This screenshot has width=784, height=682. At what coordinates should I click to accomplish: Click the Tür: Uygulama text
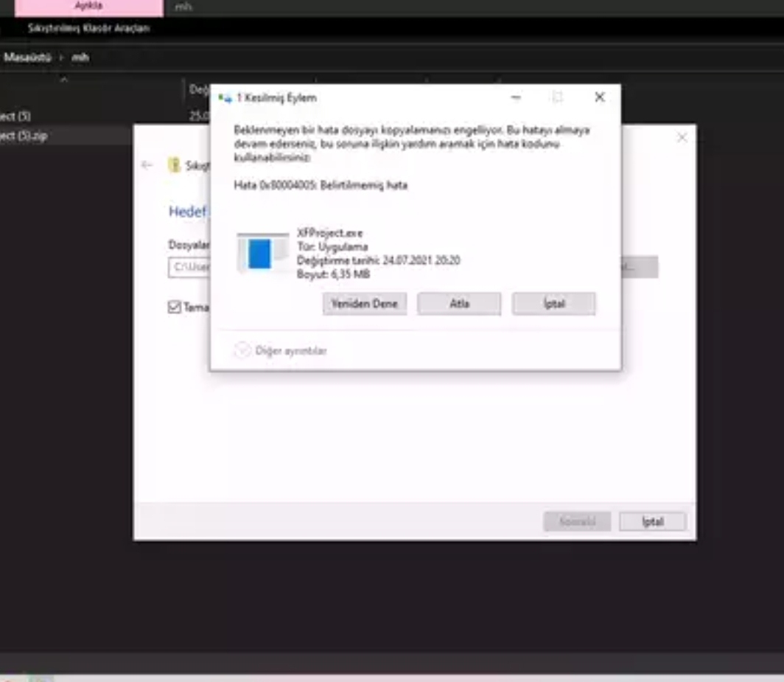332,247
